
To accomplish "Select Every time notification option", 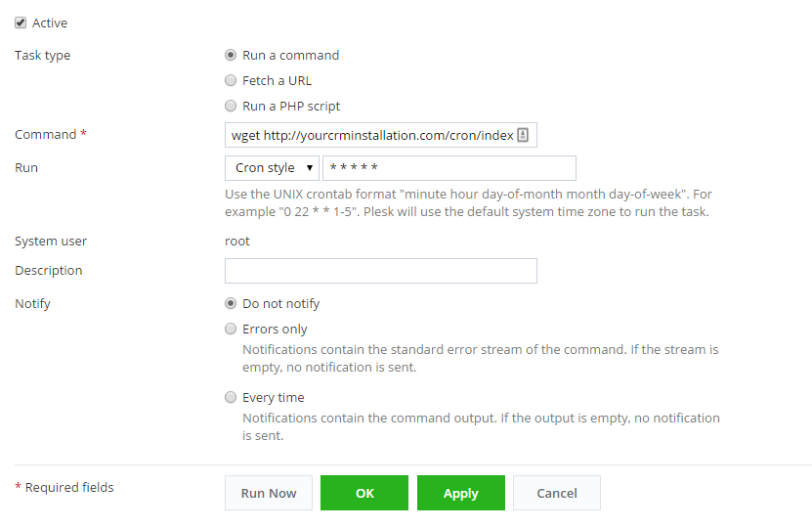I will [231, 398].
